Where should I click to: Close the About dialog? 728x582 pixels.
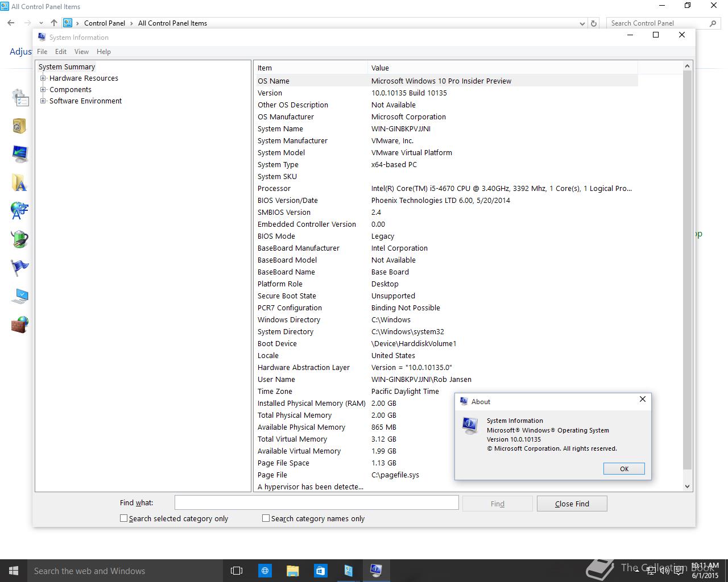643,399
